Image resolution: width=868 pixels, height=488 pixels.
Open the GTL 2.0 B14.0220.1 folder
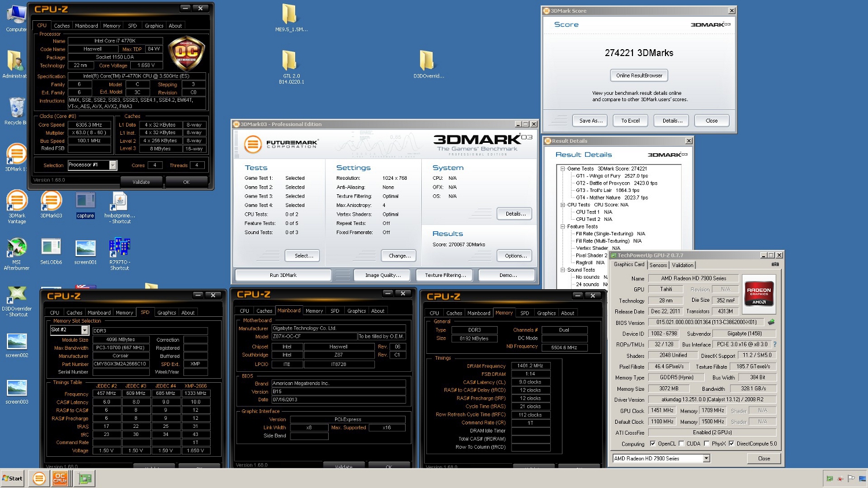coord(290,67)
